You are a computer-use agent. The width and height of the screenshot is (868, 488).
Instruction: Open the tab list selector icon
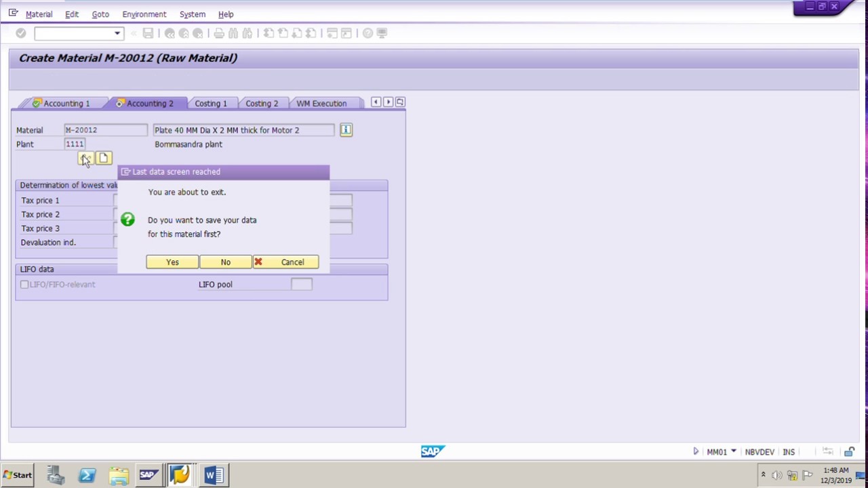400,102
